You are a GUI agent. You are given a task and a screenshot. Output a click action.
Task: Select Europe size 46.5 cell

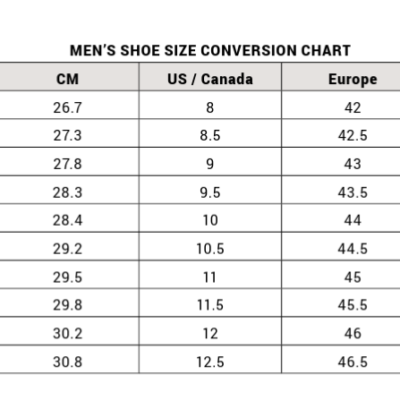click(353, 362)
